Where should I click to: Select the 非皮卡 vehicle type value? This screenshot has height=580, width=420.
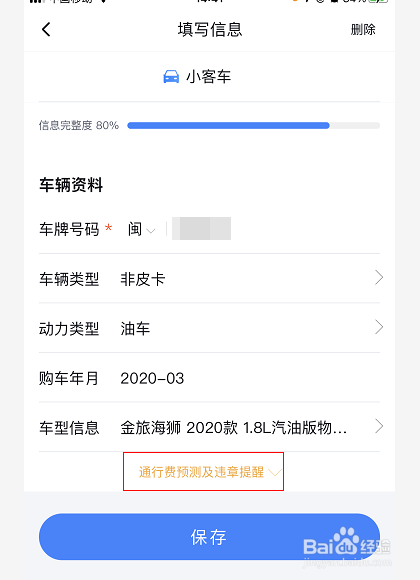(142, 279)
